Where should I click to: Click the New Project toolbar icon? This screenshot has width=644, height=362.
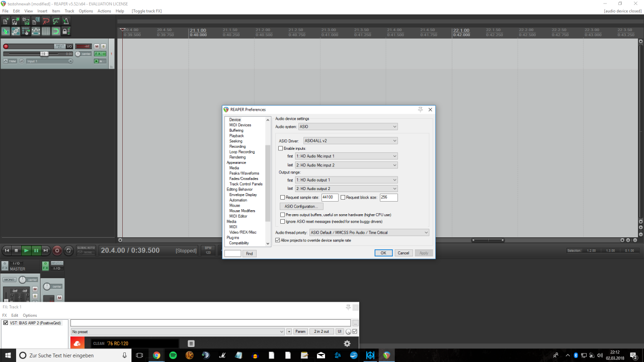(x=6, y=21)
